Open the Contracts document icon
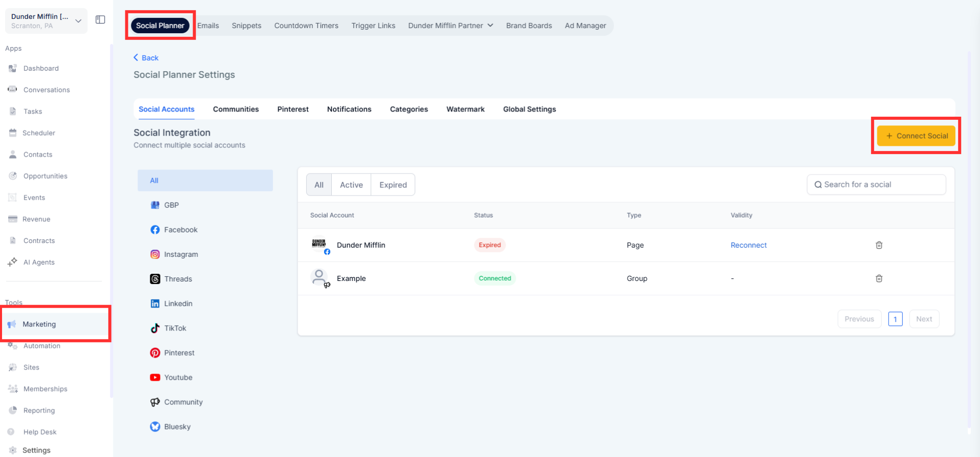The height and width of the screenshot is (457, 980). click(x=13, y=241)
